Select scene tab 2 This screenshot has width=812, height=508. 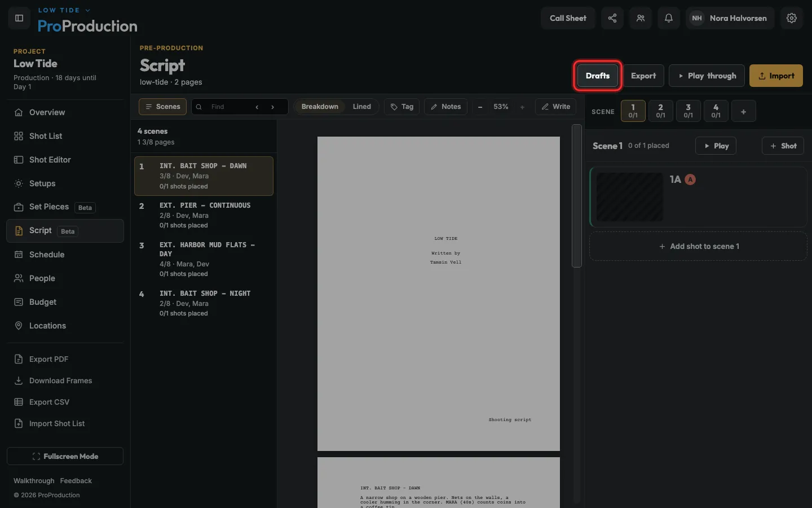(660, 111)
